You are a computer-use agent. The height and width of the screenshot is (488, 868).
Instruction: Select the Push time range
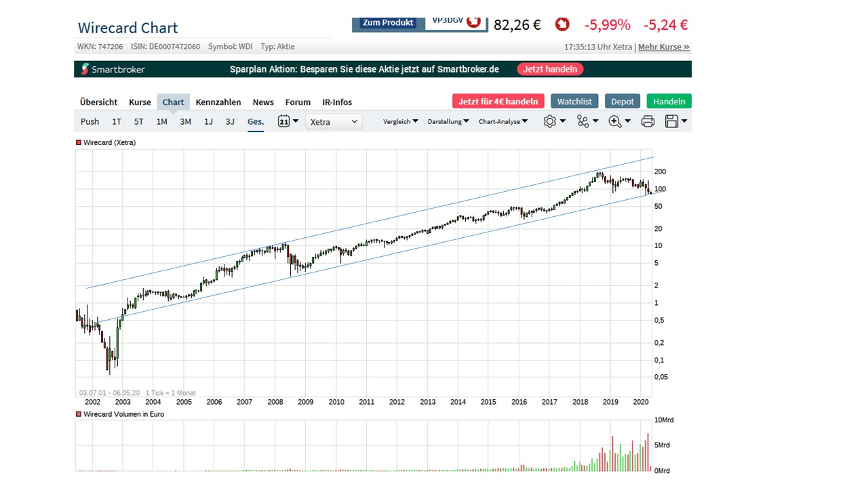(90, 121)
